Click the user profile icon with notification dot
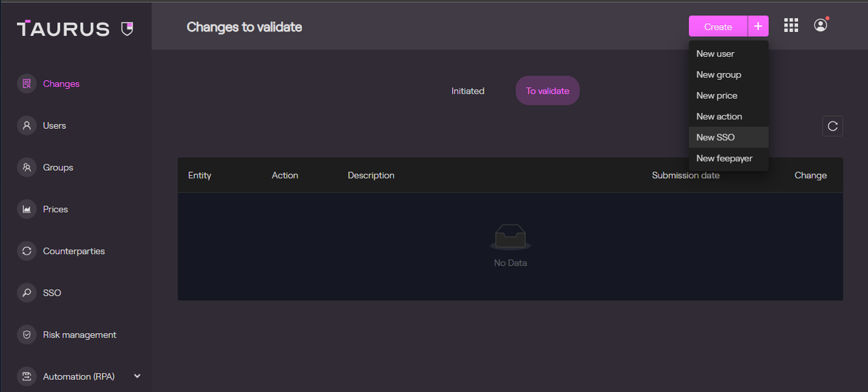The height and width of the screenshot is (392, 868). [x=820, y=24]
